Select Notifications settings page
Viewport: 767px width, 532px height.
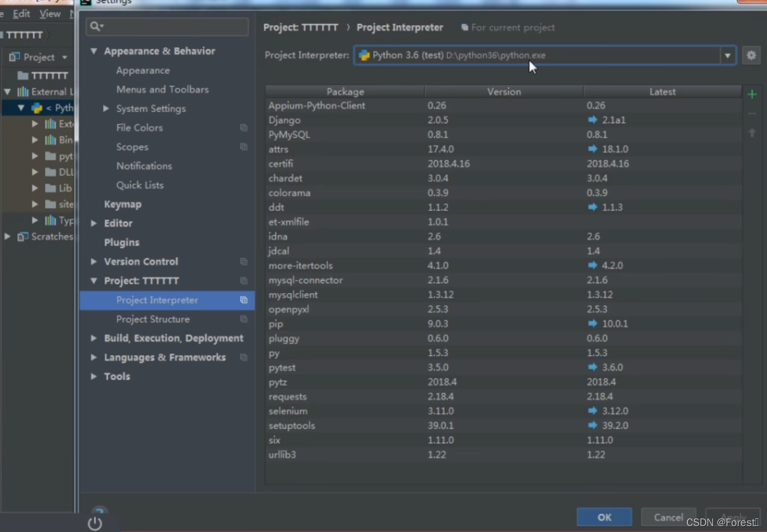click(144, 166)
